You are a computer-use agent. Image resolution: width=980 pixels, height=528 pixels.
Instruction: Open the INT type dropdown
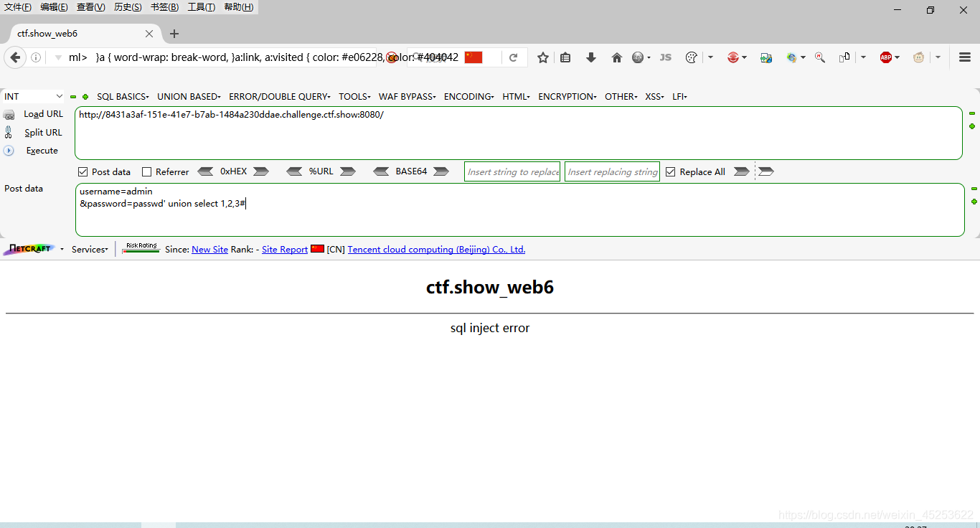click(x=32, y=95)
